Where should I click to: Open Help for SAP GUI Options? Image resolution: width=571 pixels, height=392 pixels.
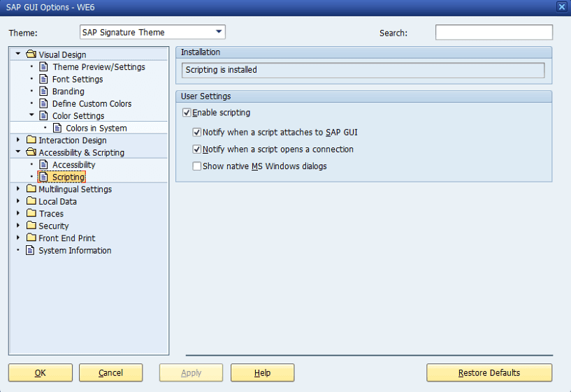point(262,372)
